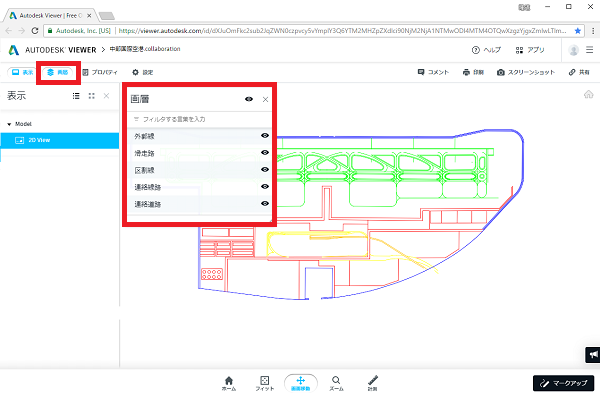Screen dimensions: 600x397
Task: Collapse the Model tree node
Action: point(9,124)
